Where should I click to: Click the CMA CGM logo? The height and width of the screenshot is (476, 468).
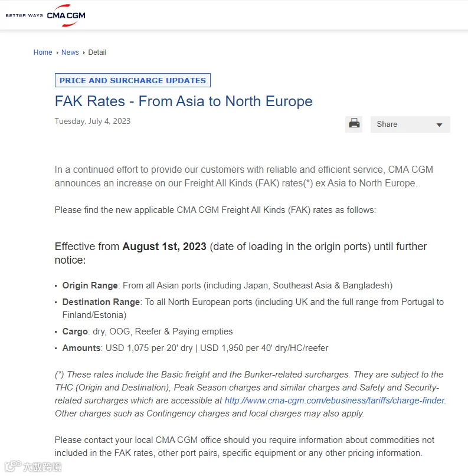(66, 15)
